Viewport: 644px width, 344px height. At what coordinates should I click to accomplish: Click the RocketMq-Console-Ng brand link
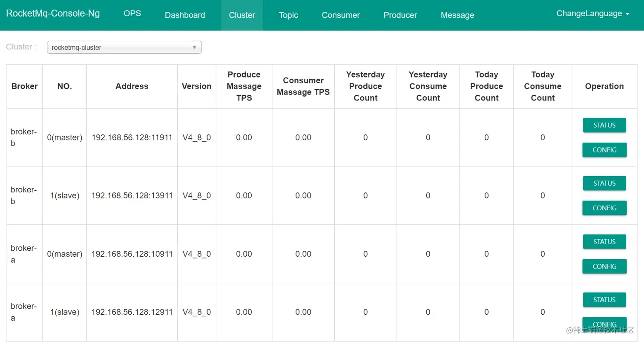(53, 13)
